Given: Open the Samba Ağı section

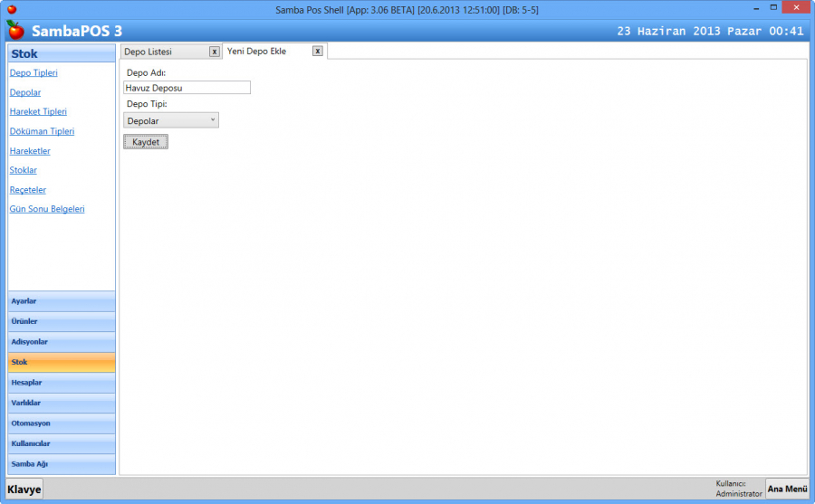Looking at the screenshot, I should pyautogui.click(x=62, y=464).
